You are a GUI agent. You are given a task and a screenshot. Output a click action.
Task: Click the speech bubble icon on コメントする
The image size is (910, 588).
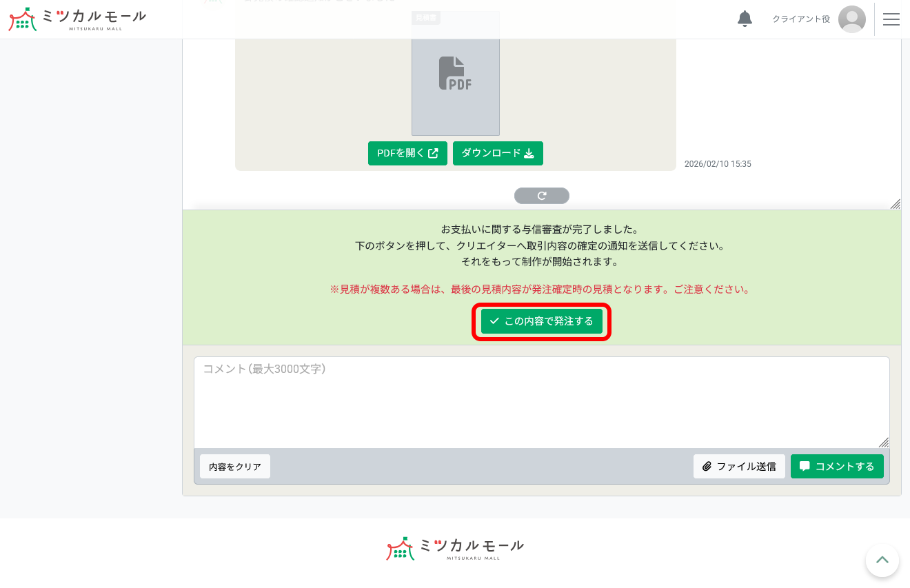pos(805,466)
